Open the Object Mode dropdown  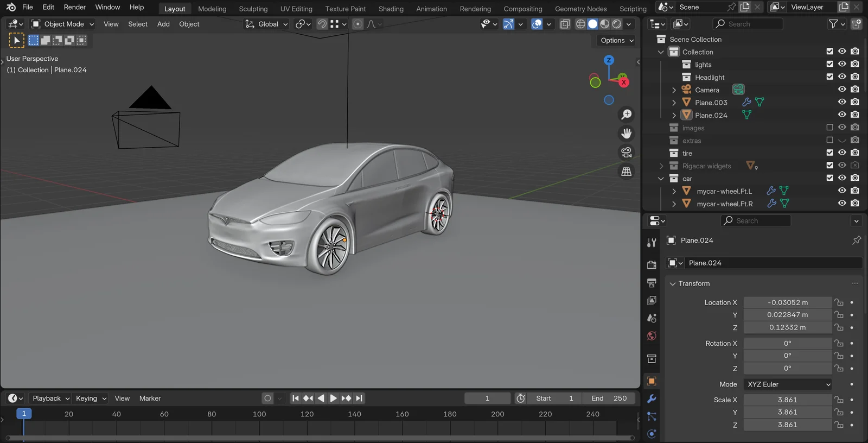pyautogui.click(x=63, y=24)
